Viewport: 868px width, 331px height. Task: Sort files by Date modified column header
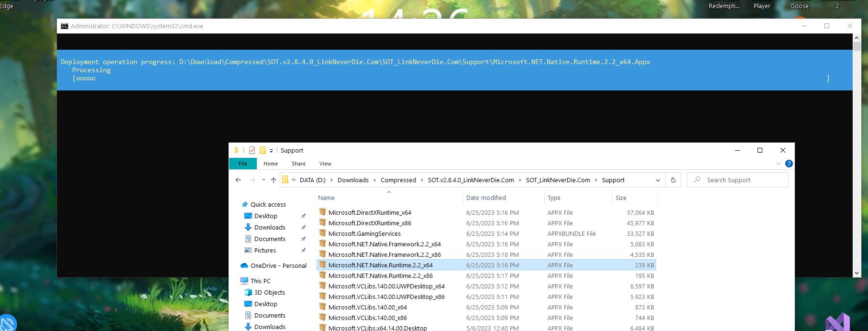[486, 198]
